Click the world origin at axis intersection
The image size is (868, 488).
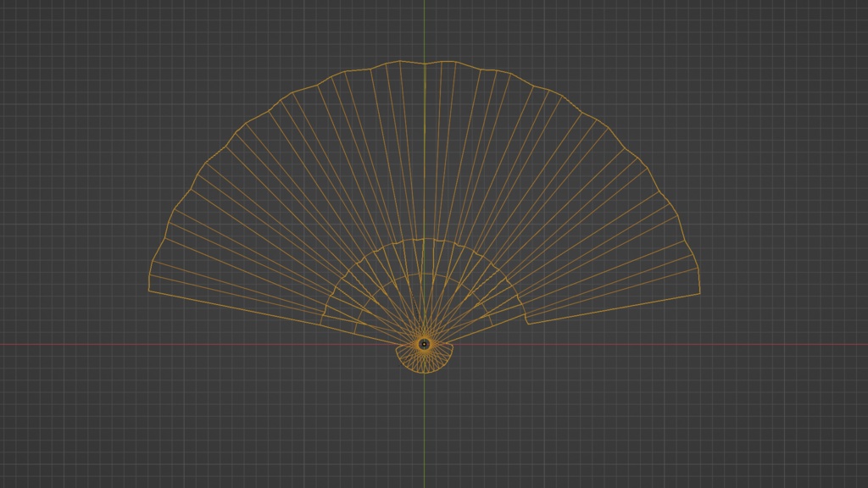[x=425, y=345]
